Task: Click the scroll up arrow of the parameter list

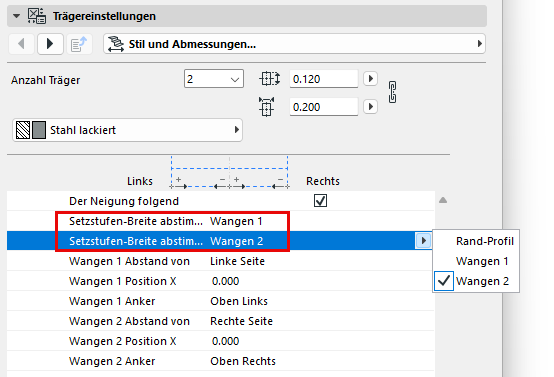Action: pos(443,200)
